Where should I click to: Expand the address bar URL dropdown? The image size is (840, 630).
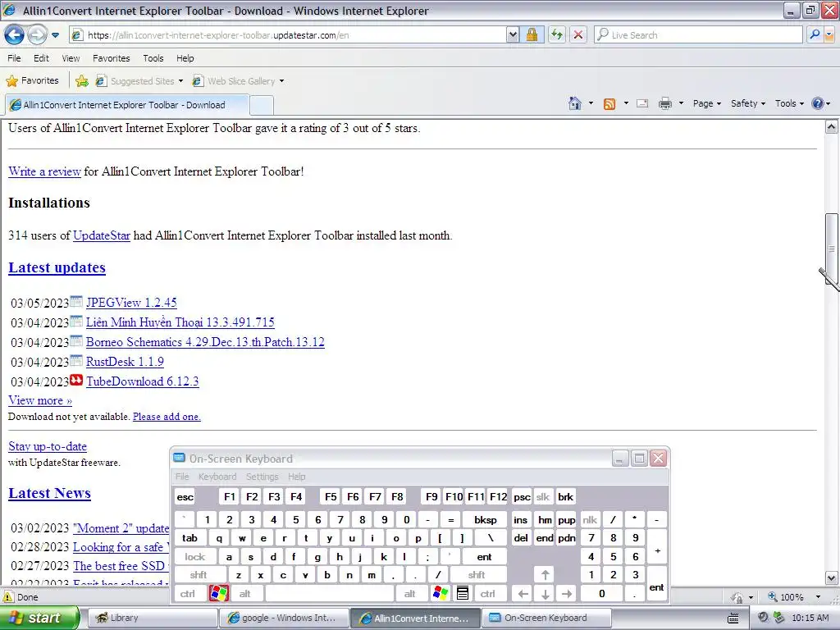pyautogui.click(x=513, y=34)
